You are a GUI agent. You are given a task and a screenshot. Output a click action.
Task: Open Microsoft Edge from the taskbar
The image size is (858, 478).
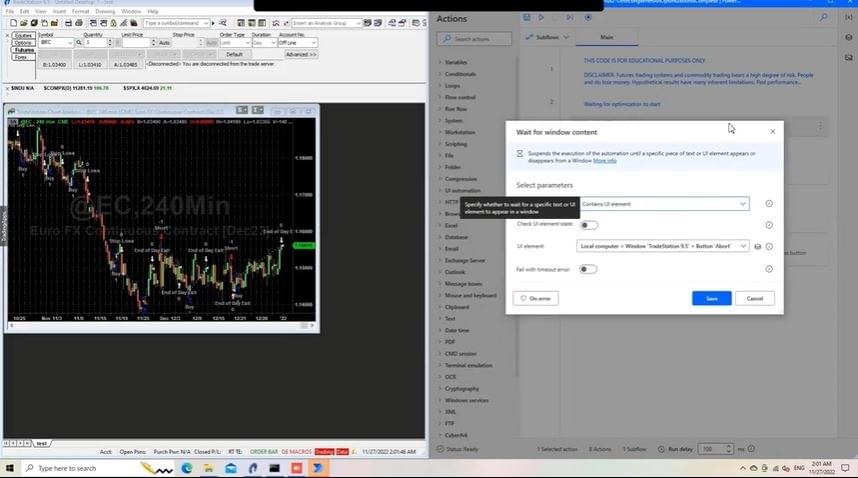pos(186,468)
